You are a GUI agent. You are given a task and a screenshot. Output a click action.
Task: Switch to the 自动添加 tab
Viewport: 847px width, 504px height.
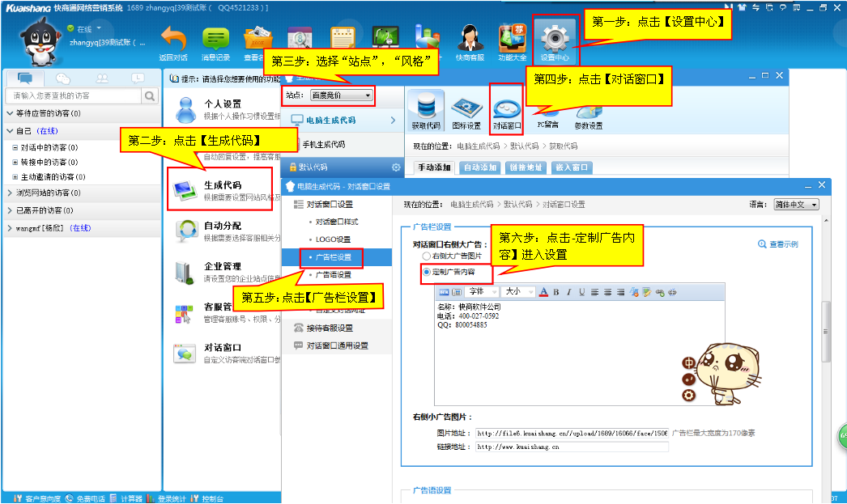click(479, 168)
